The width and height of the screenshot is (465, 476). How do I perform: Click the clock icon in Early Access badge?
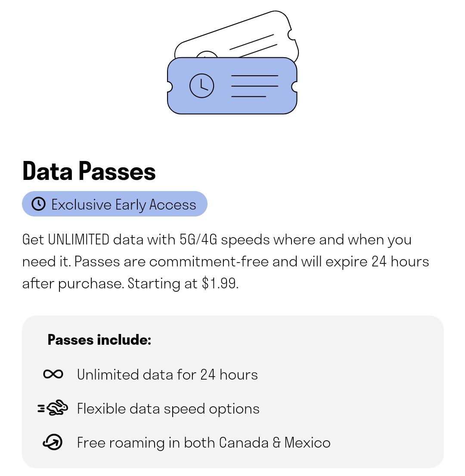click(x=39, y=204)
